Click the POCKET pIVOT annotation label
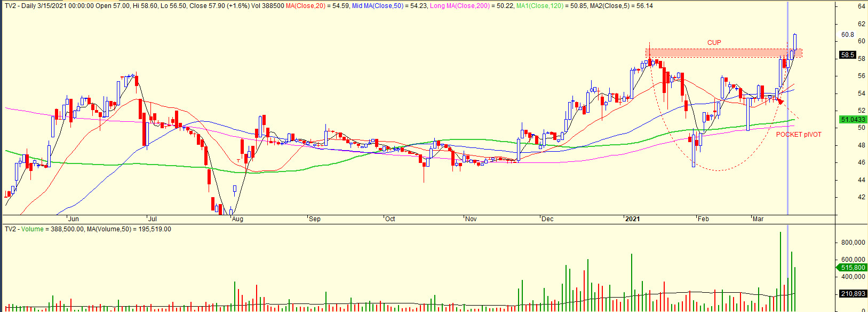 (798, 135)
